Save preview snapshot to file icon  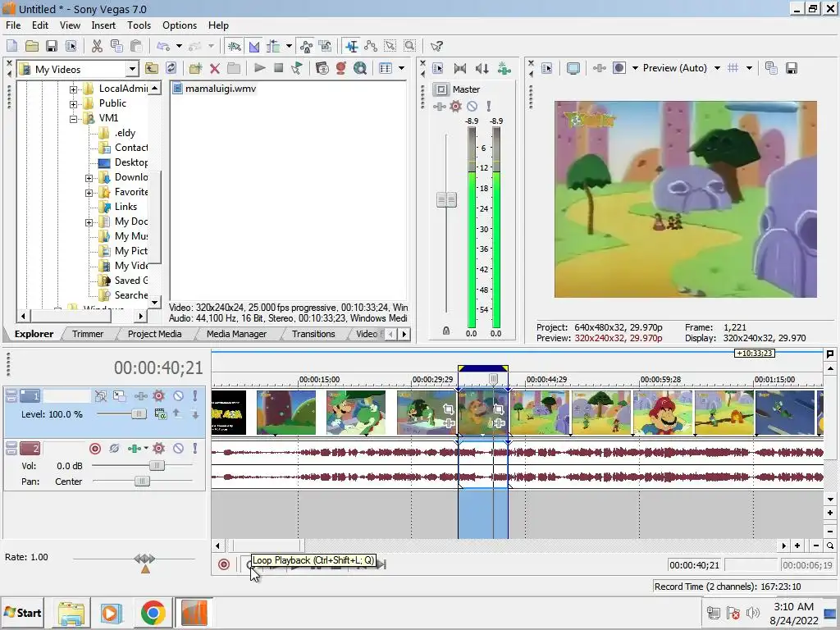(792, 68)
